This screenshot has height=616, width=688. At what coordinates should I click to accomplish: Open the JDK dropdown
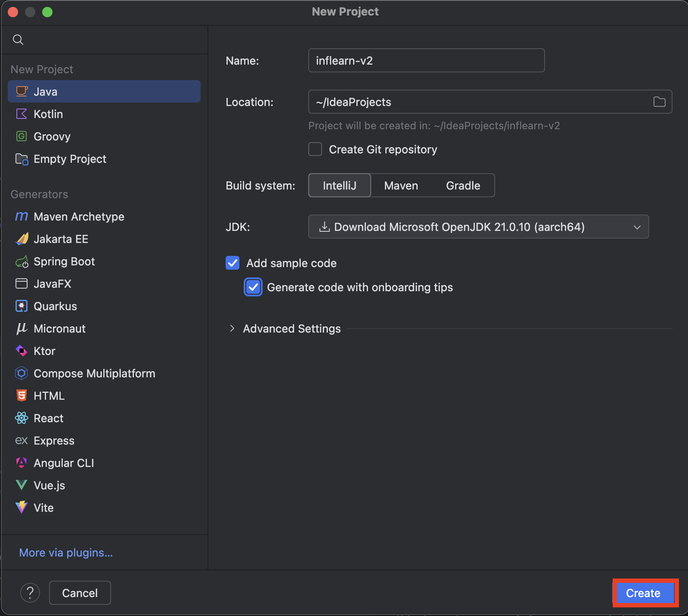[x=478, y=227]
